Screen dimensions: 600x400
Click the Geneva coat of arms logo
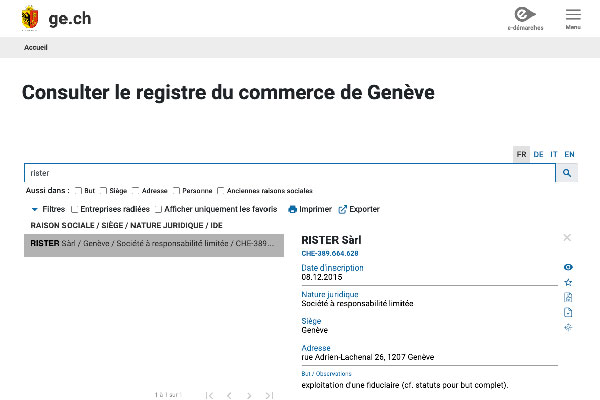30,18
